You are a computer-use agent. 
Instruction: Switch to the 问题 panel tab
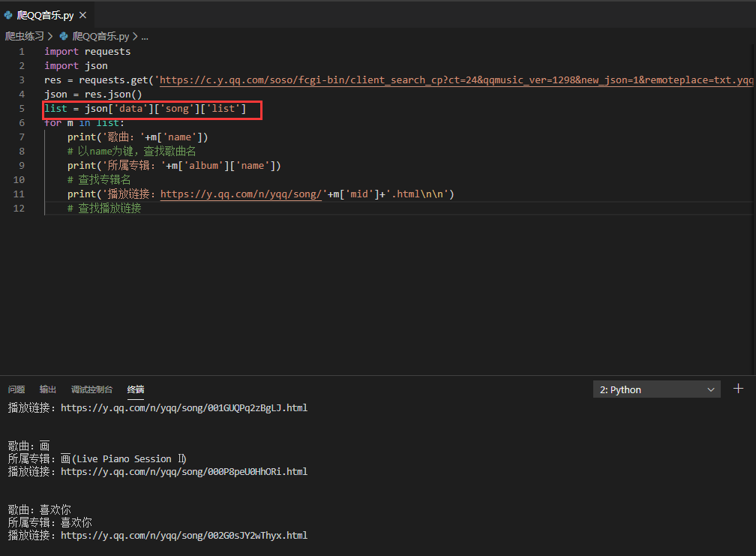pos(16,389)
